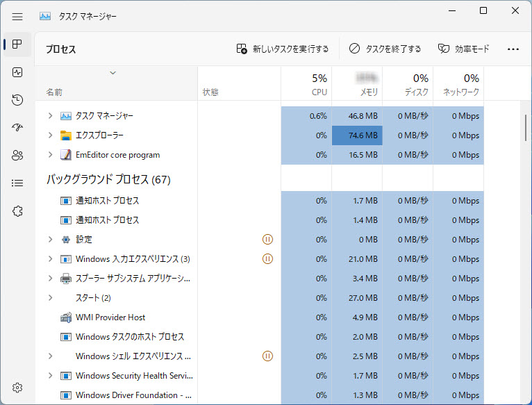Open the App history page icon
This screenshot has height=405, width=532.
18,100
